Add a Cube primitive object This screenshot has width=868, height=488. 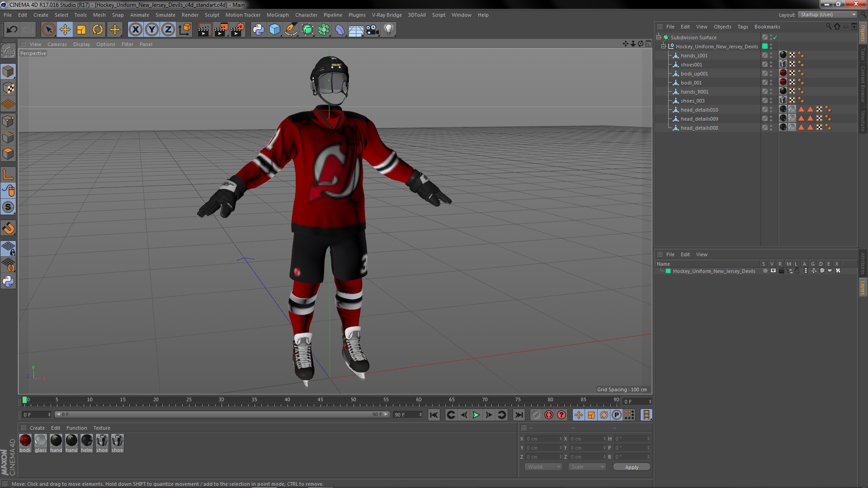pyautogui.click(x=274, y=30)
